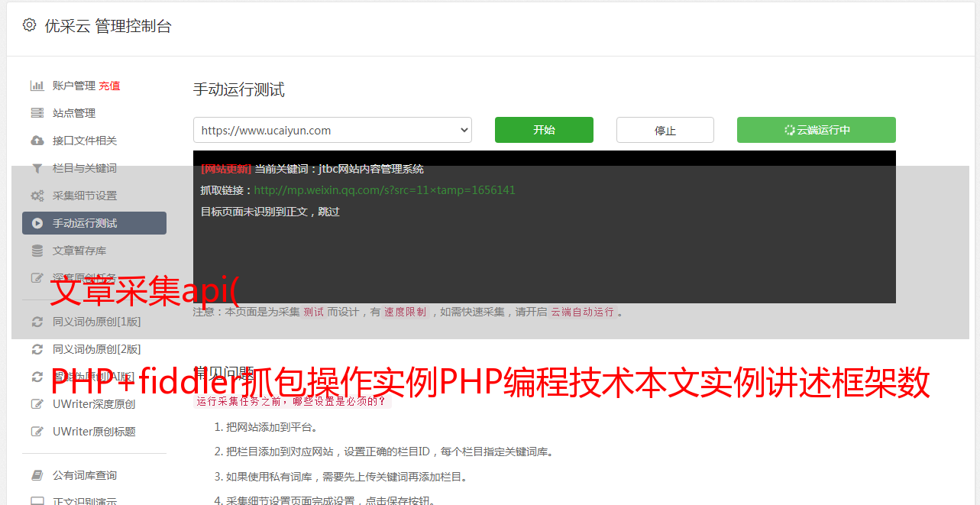Click the gear icon beside 优采云 管理控制台
This screenshot has height=505, width=980.
coord(29,25)
